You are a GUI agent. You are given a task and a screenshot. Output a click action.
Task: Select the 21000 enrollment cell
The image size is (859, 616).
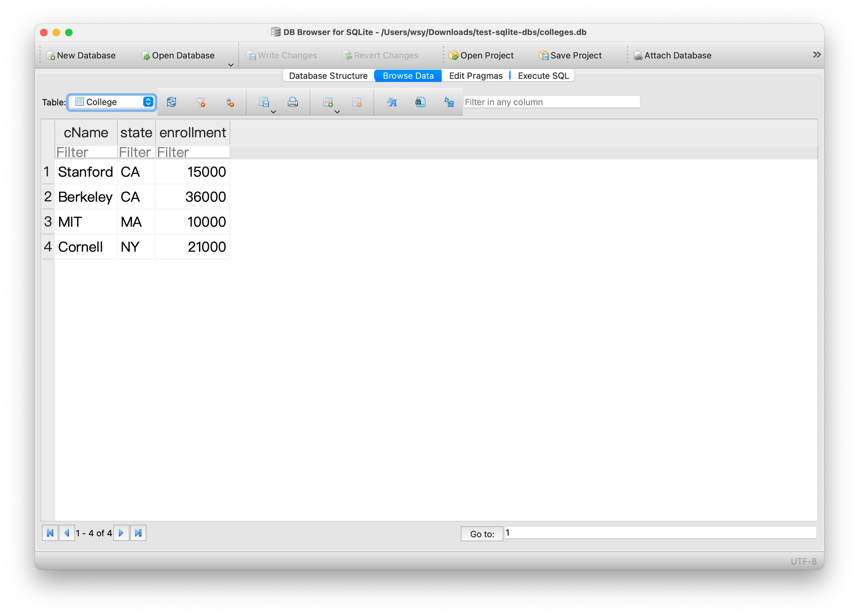pyautogui.click(x=193, y=247)
